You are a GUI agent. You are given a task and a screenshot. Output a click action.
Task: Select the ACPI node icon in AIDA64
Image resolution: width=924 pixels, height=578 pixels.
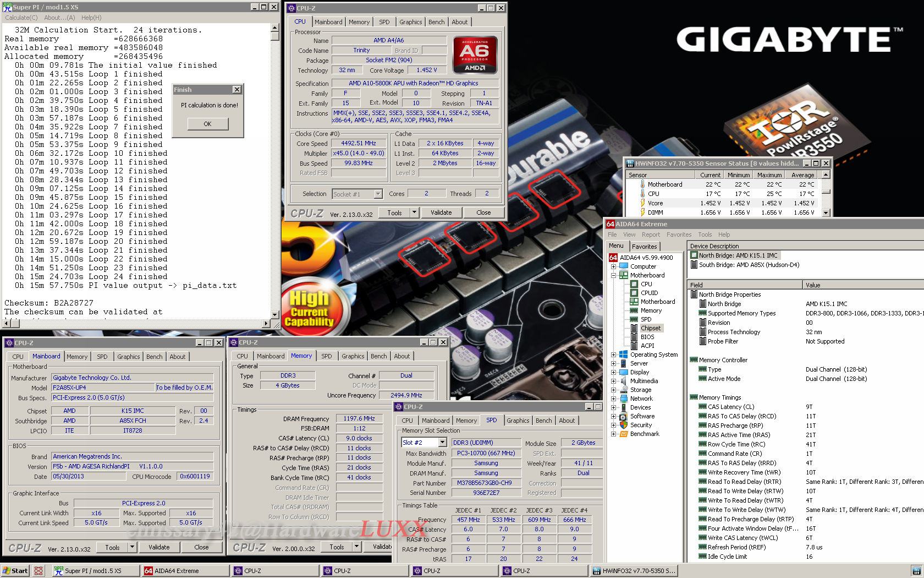634,346
